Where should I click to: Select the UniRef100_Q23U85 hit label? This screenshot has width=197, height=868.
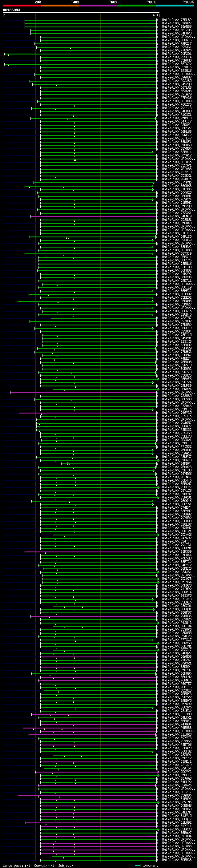pos(177,396)
